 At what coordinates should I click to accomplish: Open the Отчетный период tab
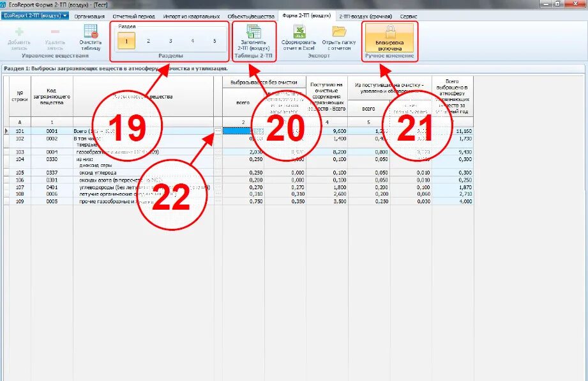(x=133, y=16)
